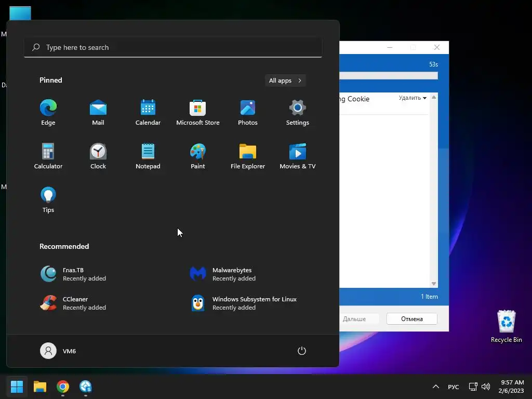532x399 pixels.
Task: Show All apps list
Action: pos(285,81)
